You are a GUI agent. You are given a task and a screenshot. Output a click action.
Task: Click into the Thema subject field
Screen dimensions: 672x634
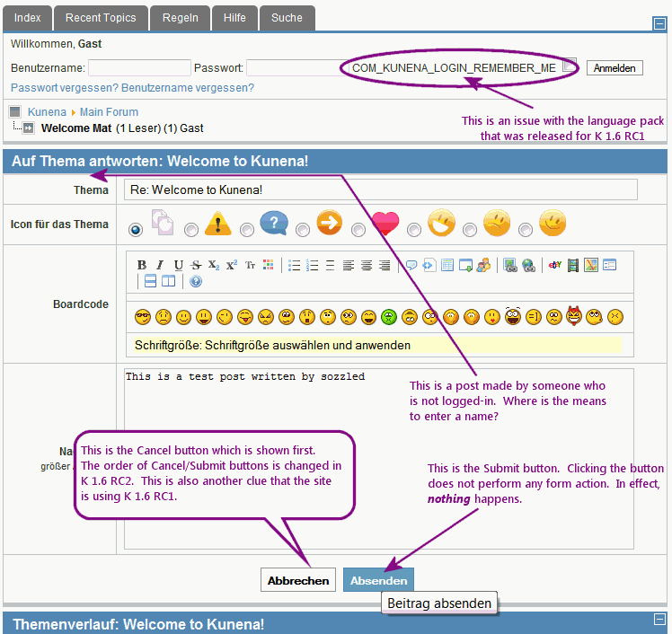point(380,189)
